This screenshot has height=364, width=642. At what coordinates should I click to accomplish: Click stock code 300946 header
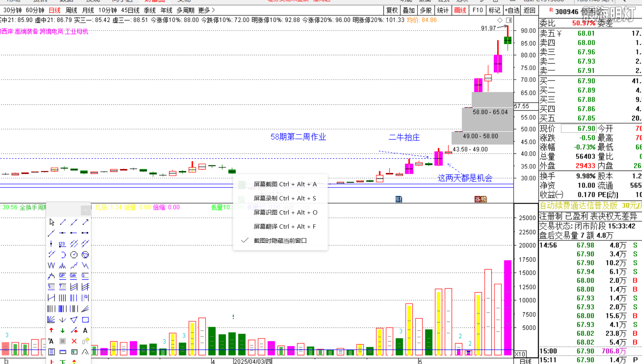point(567,12)
